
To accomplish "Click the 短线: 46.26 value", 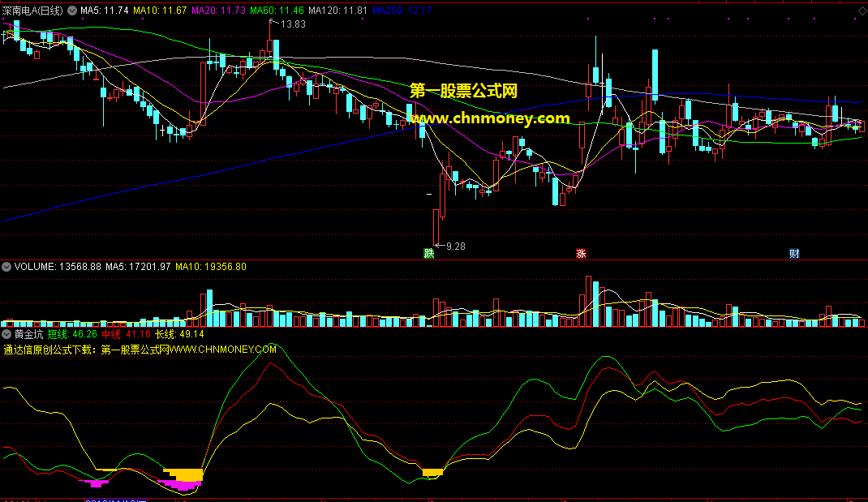I will 72,334.
